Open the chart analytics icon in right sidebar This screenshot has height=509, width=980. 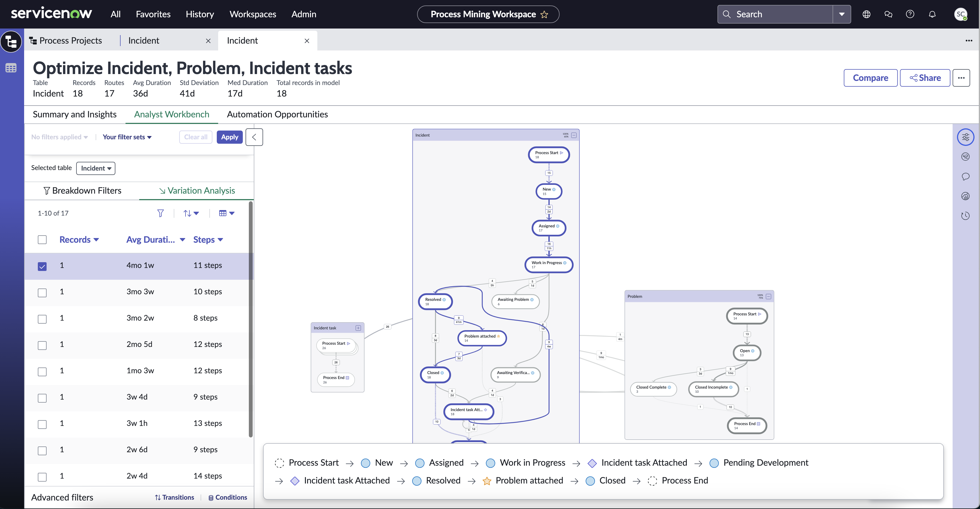click(x=965, y=196)
